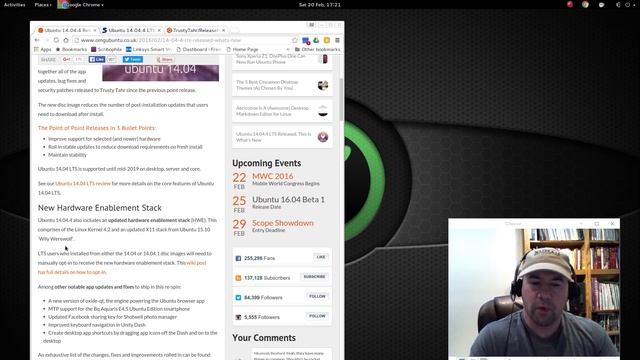This screenshot has height=360, width=640.
Task: Open the Ubuntu 14.04.4 LTS Released sidebar card
Action: [282, 137]
